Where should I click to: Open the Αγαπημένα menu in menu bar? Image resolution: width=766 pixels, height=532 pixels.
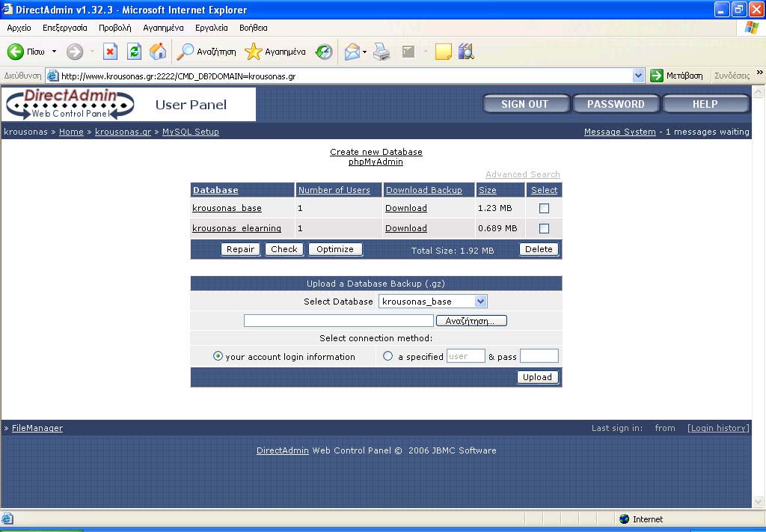[163, 28]
